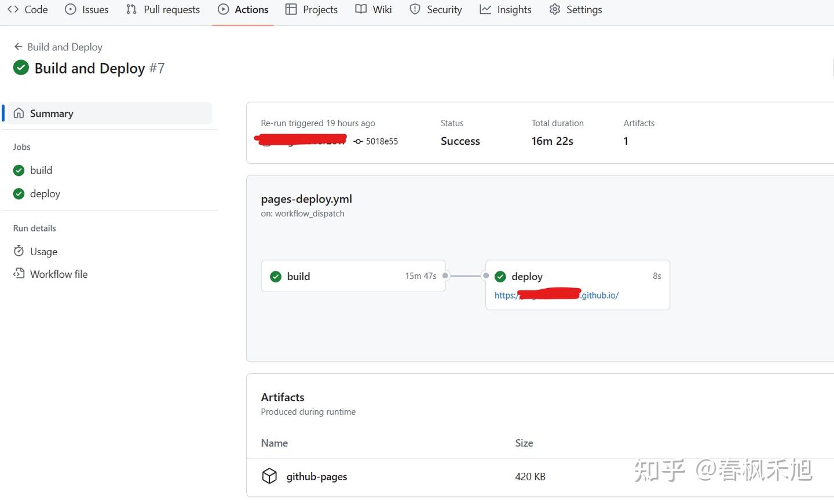Screen dimensions: 834x504
Task: Switch to the Code tab
Action: (x=27, y=9)
